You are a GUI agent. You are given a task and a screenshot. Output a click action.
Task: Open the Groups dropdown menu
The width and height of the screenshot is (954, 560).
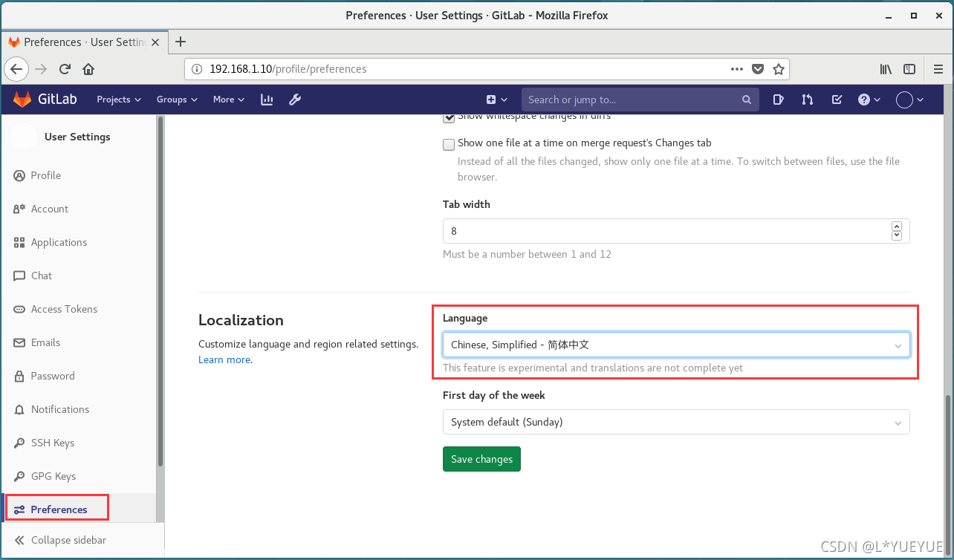click(x=177, y=100)
